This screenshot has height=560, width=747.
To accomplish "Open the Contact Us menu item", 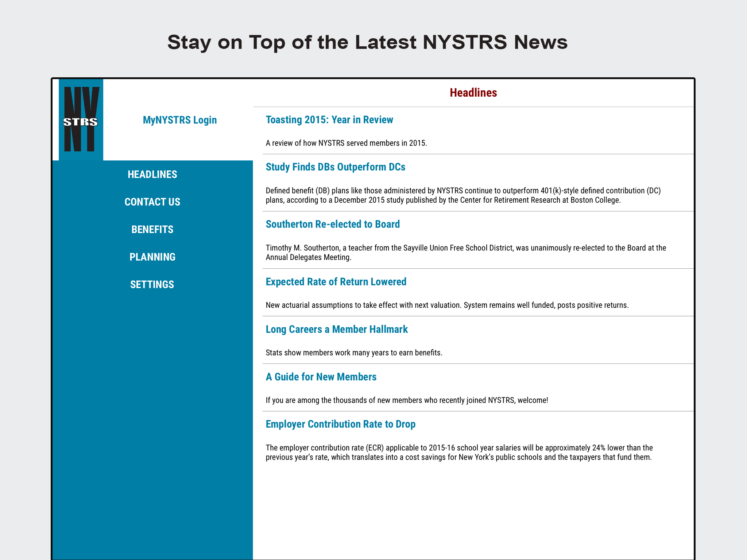I will [152, 202].
